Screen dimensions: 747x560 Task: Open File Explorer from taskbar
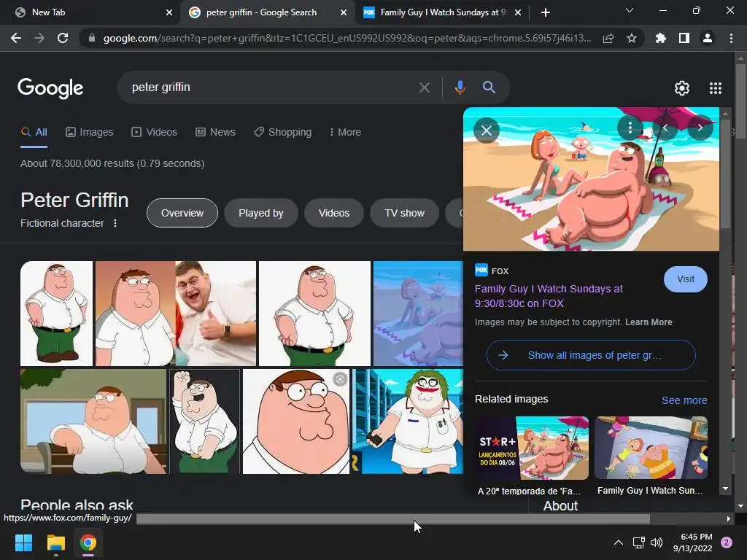pos(55,542)
